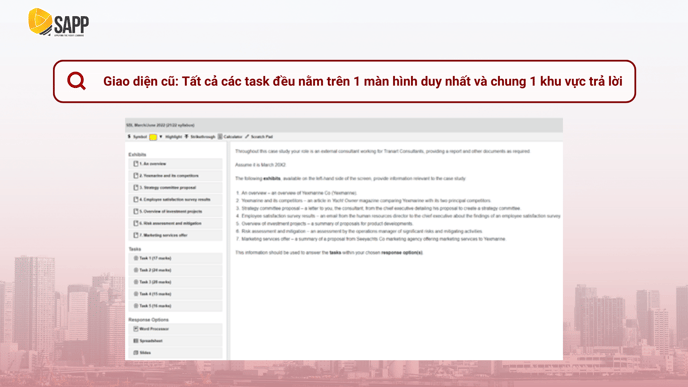Select the Strikethrough tool

click(200, 137)
